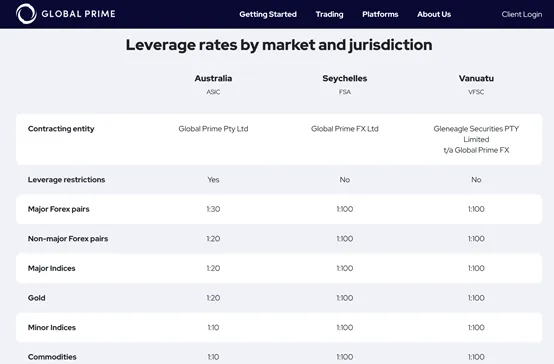
Task: Click the 'Major Forex pairs' row label
Action: pyautogui.click(x=59, y=209)
